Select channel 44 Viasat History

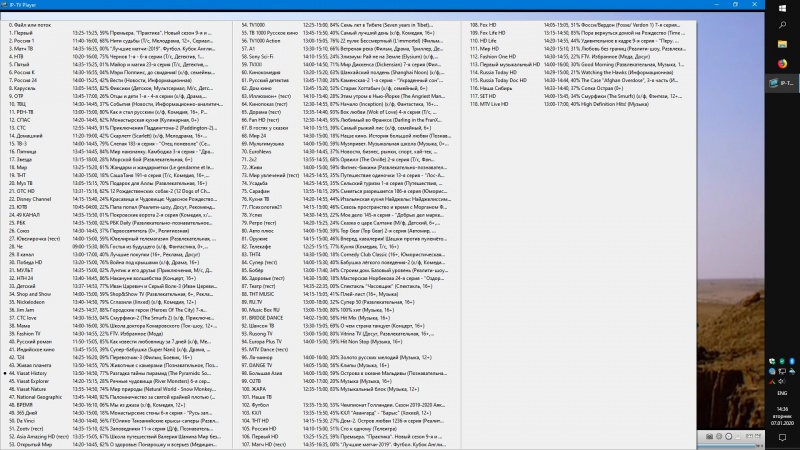[x=28, y=373]
